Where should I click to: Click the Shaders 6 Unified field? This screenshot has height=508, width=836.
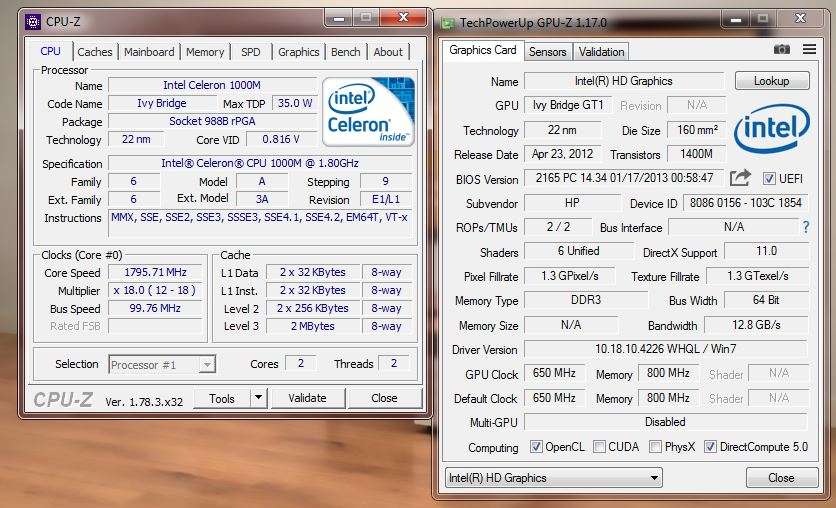[579, 251]
